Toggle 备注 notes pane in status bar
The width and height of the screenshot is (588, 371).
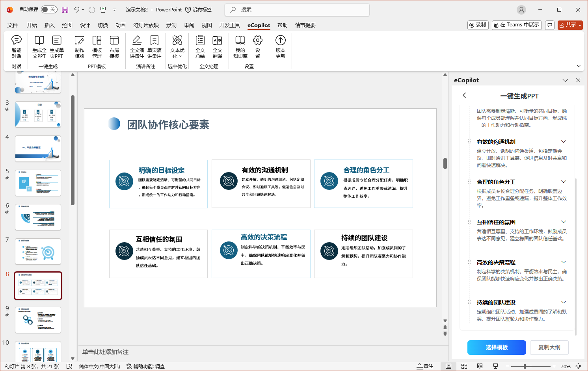pos(425,366)
